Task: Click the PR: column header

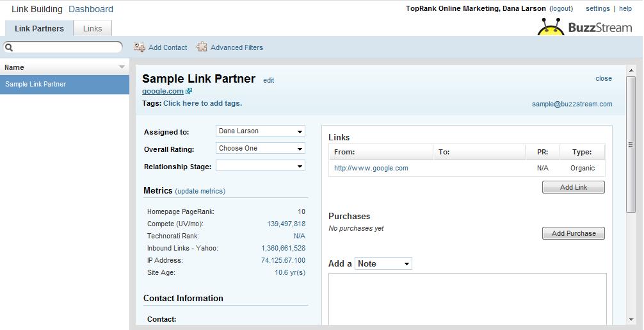Action: 543,152
